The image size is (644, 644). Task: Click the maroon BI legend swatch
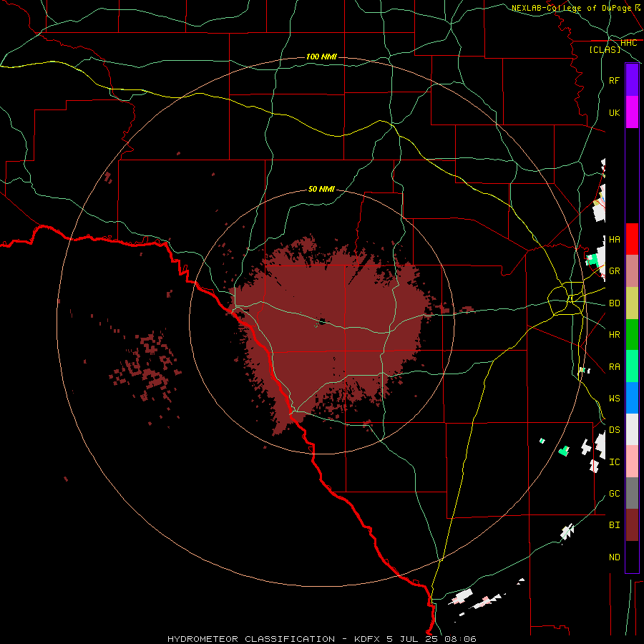pyautogui.click(x=632, y=525)
